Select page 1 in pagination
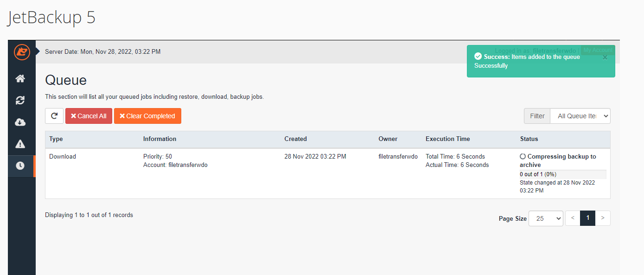The height and width of the screenshot is (275, 644). (587, 218)
